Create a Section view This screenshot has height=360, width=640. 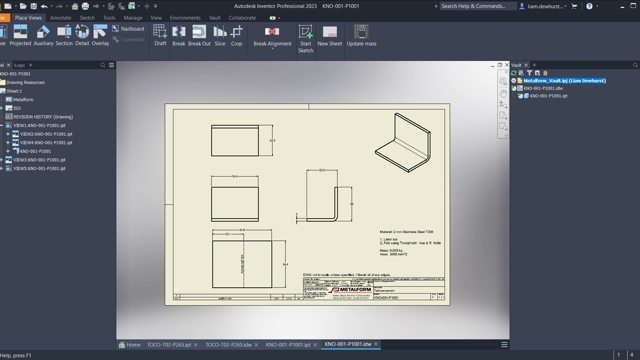pyautogui.click(x=64, y=35)
